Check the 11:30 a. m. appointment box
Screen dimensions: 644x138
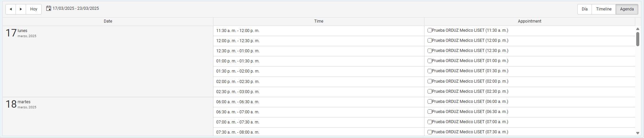(430, 30)
